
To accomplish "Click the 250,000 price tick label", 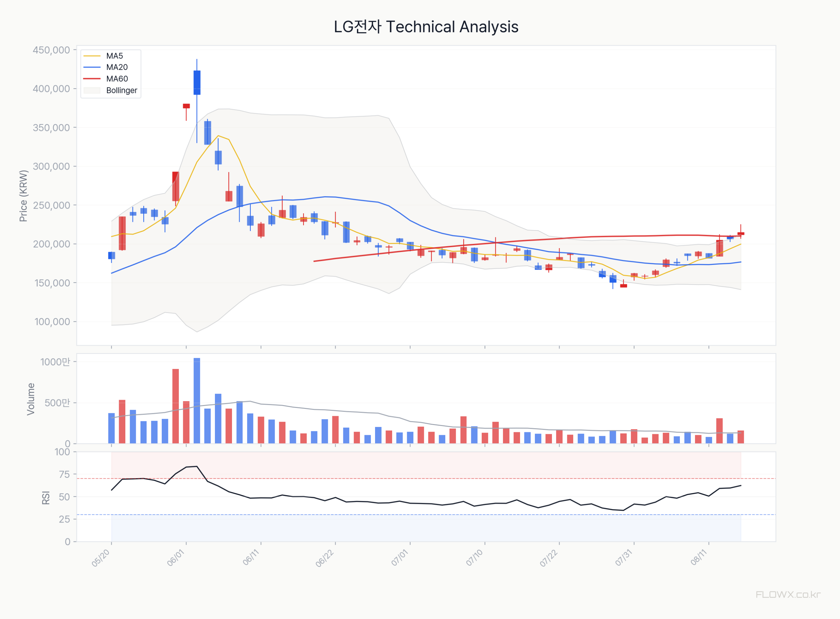I will (x=51, y=205).
